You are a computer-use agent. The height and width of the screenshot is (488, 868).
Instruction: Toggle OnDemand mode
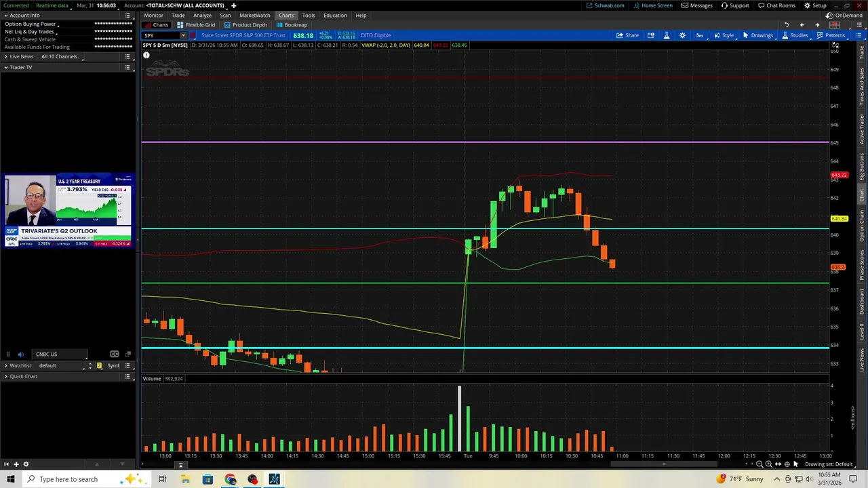tap(844, 15)
